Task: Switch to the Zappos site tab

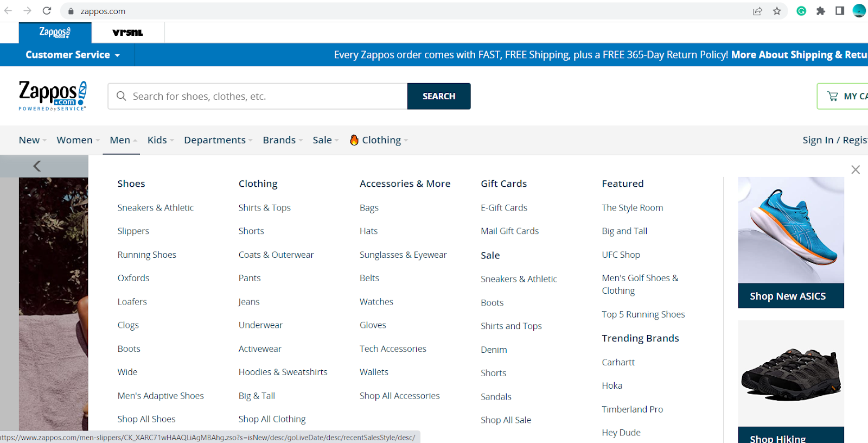Action: tap(55, 33)
